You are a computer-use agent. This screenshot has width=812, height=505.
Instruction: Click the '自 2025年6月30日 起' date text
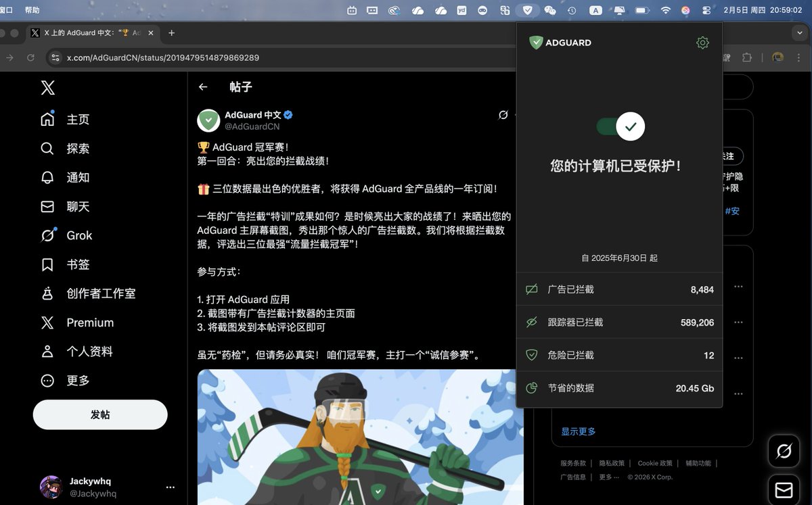point(619,258)
